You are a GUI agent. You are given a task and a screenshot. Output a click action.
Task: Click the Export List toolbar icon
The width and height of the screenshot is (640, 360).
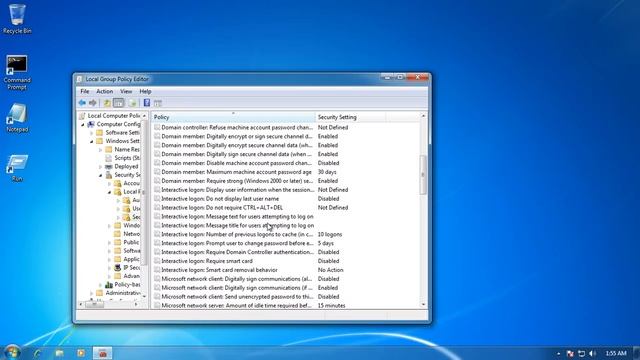(132, 103)
